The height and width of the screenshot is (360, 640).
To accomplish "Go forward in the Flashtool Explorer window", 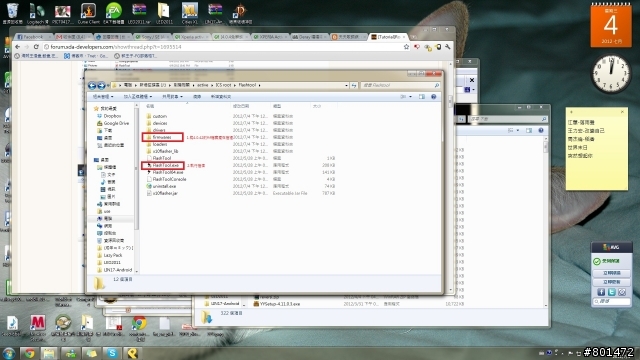I will [101, 85].
